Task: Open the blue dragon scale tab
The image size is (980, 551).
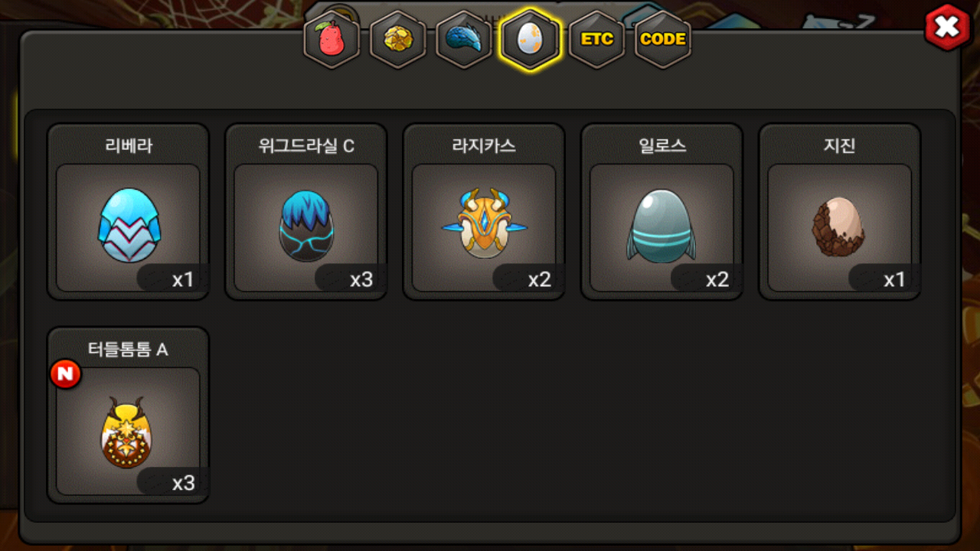Action: coord(463,40)
